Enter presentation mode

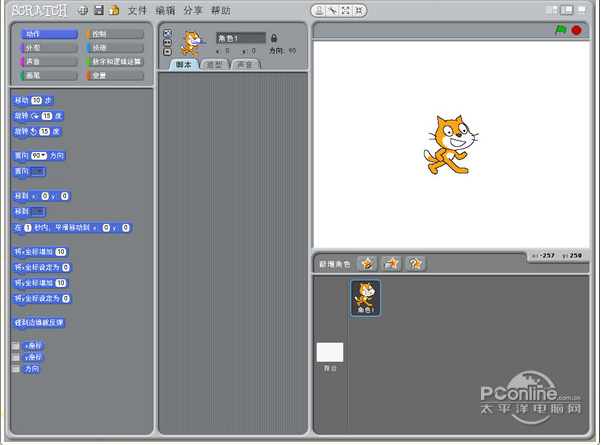tap(581, 10)
